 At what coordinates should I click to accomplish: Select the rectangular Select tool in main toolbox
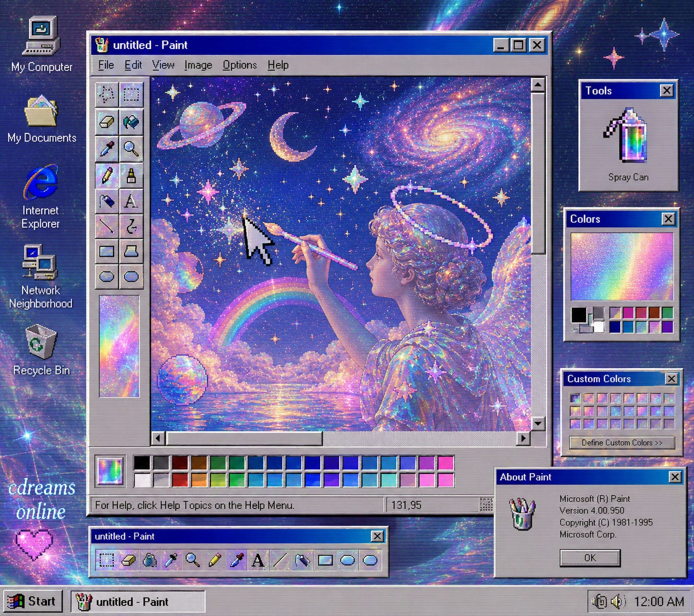[131, 94]
